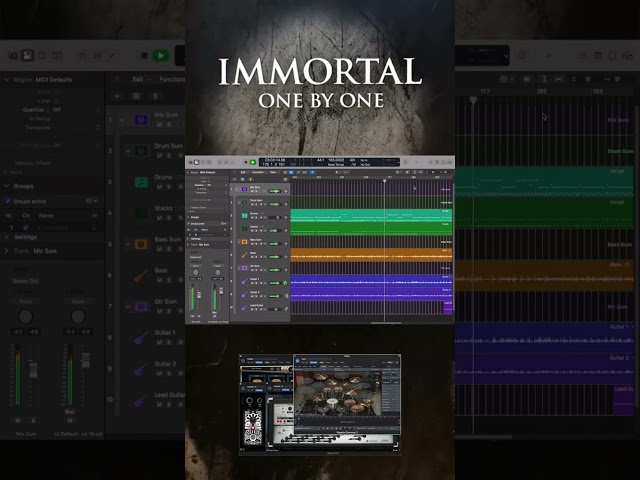Click orange Bass Sum track icon in background
640x480 pixels.
141,244
